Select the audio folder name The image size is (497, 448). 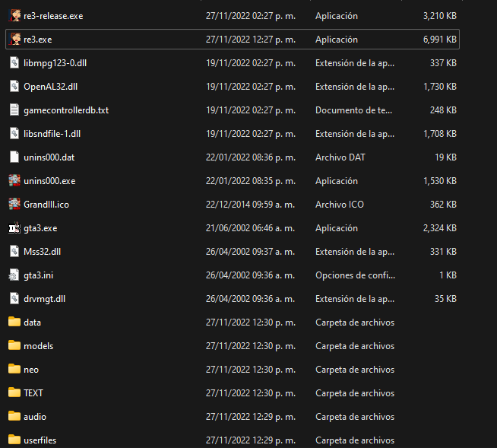tap(35, 417)
